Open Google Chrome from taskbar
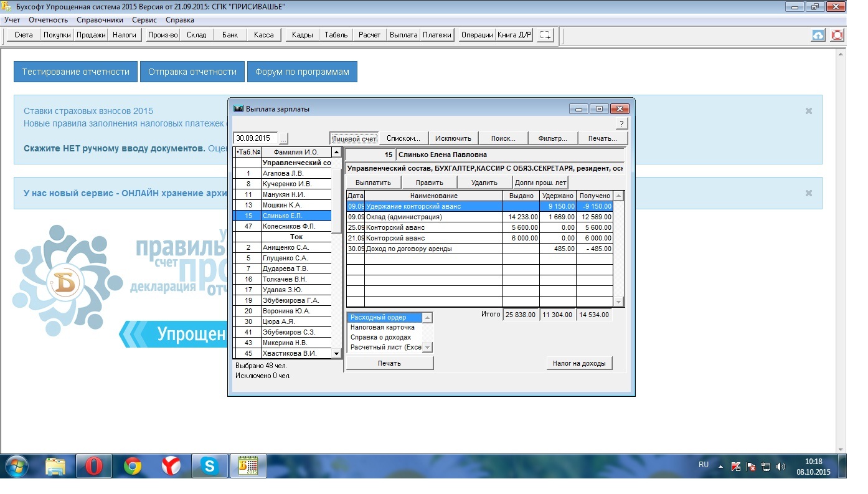Screen dimensions: 868x494 (132, 466)
